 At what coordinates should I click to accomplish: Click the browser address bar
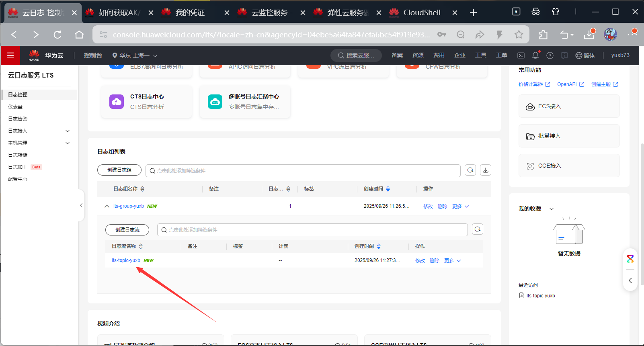coord(271,35)
